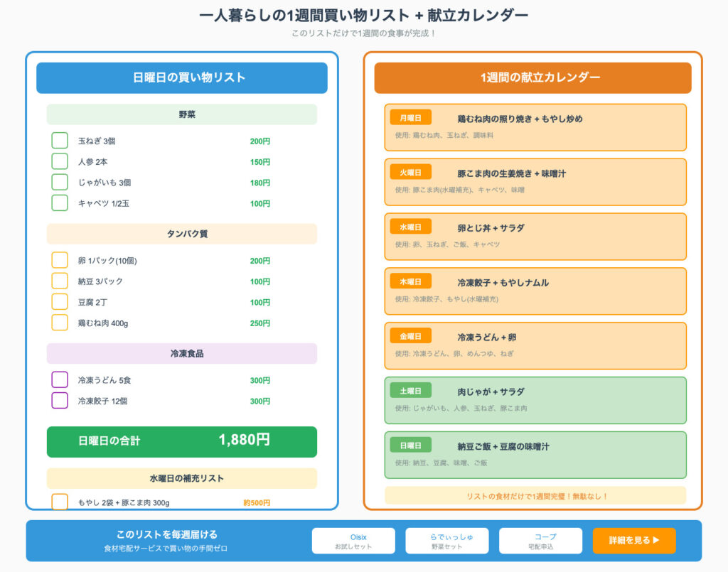
Task: Select the 水曜日 卵とじ丼 card
Action: click(x=535, y=237)
